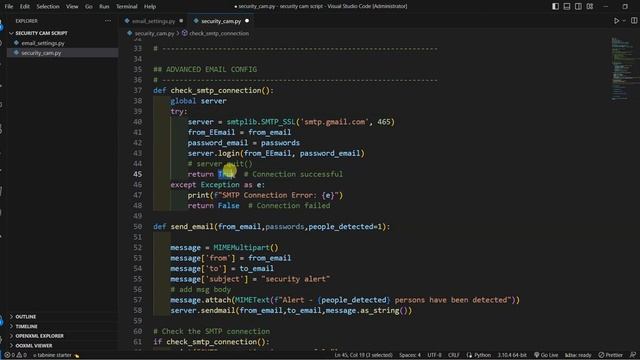Click the server.sendmail line of code
640x360 pixels.
point(291,311)
